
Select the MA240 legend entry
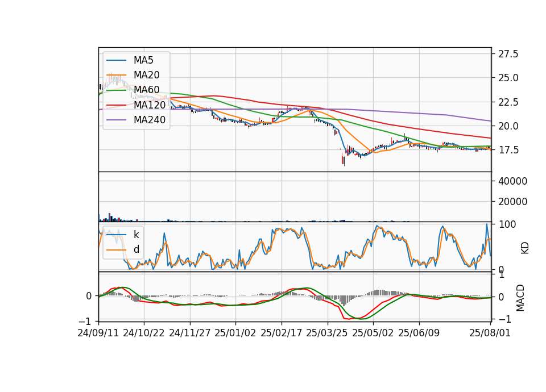coord(136,120)
